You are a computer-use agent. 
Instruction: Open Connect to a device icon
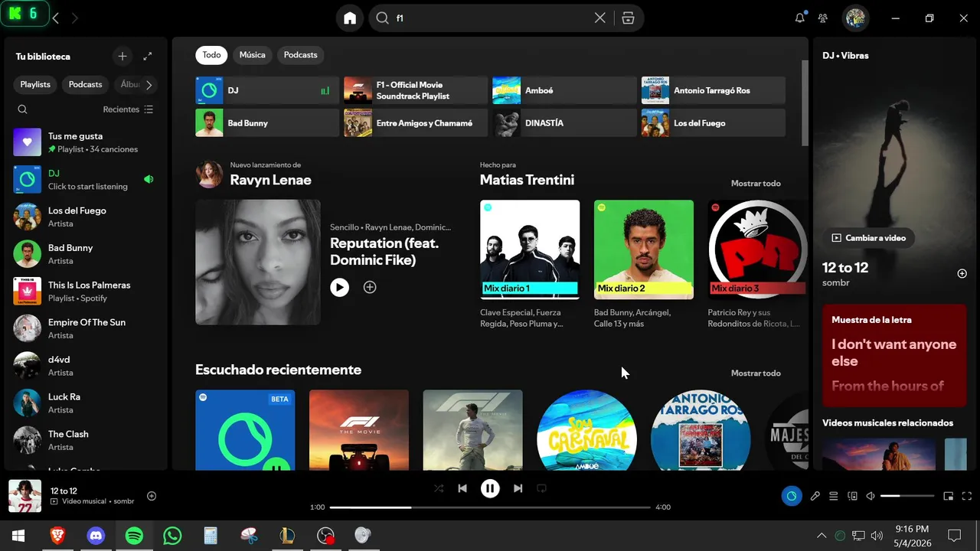tap(852, 496)
